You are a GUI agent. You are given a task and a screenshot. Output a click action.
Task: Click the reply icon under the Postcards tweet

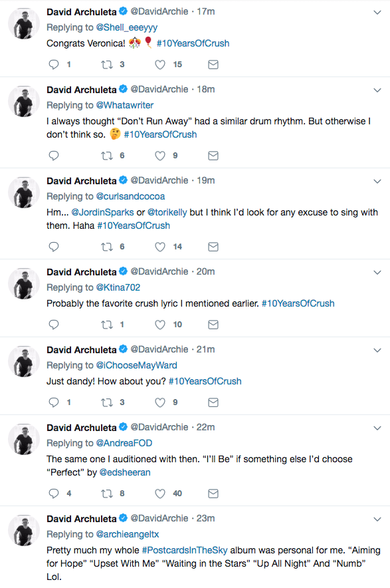(53, 585)
